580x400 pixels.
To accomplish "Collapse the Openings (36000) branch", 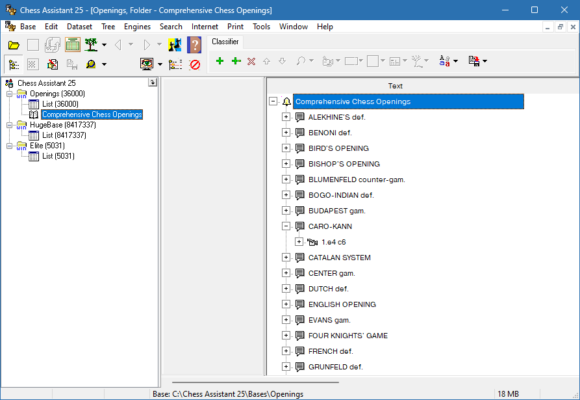I will [9, 94].
